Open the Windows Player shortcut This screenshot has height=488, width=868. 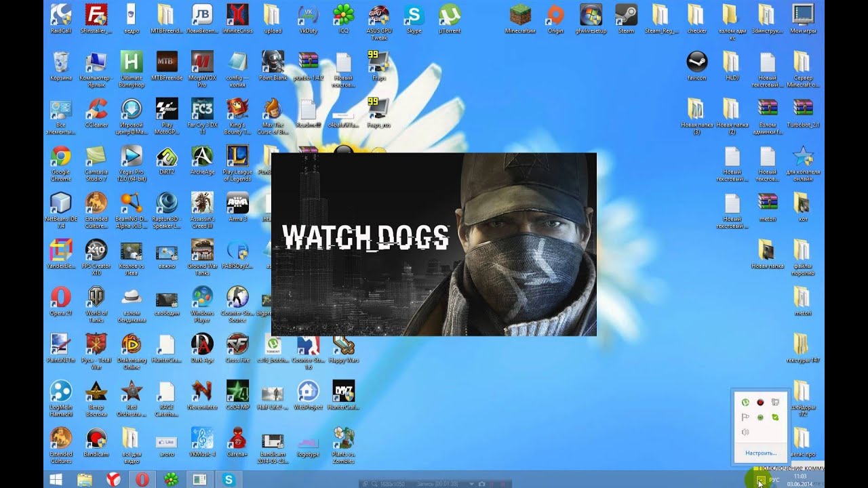[202, 304]
